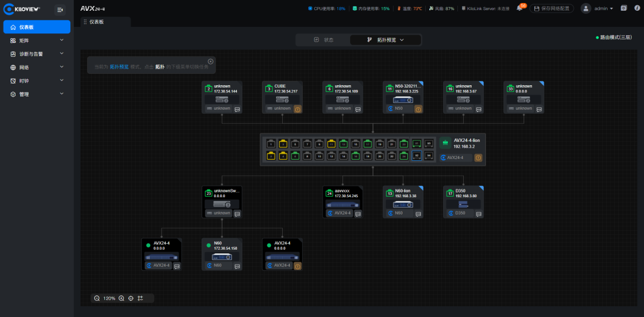Viewport: 644px width, 317px height.
Task: Collapse the sidebar with the menu fold icon
Action: click(x=60, y=10)
